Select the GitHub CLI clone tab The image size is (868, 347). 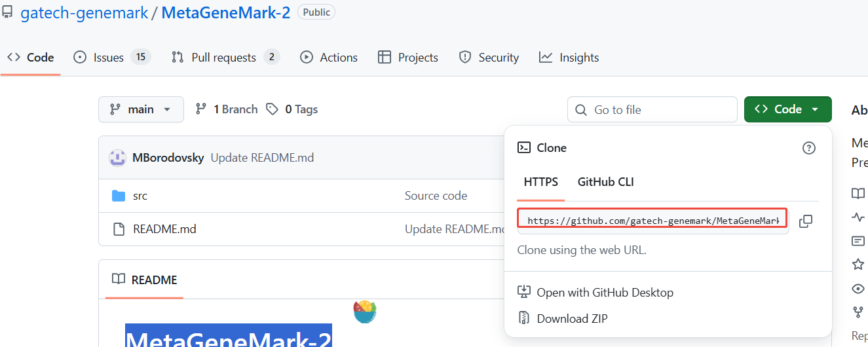606,182
